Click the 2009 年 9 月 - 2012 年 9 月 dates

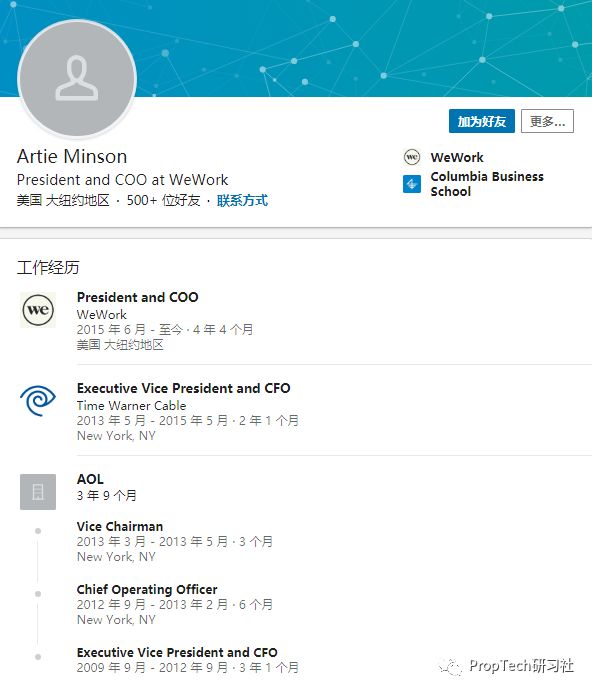coord(152,667)
